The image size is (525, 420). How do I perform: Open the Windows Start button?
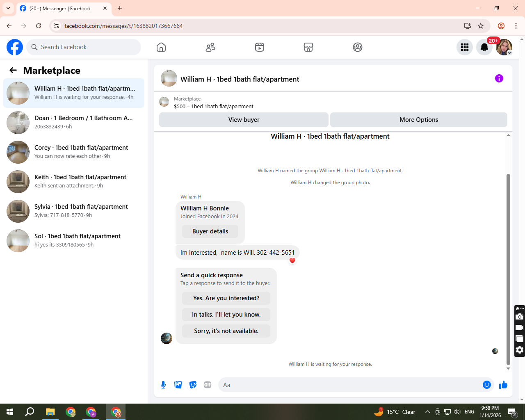10,412
